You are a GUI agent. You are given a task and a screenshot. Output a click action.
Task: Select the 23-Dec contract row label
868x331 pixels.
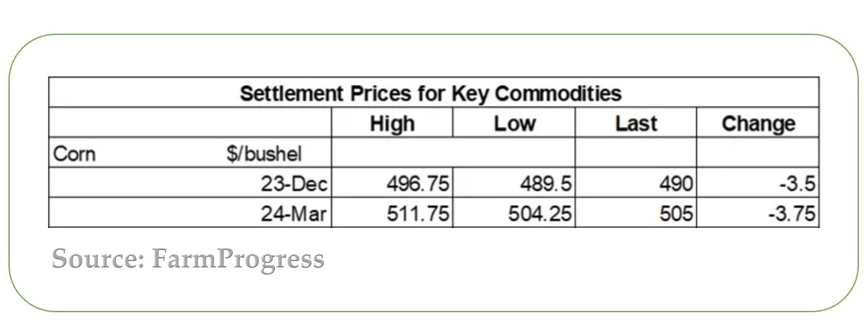[295, 184]
